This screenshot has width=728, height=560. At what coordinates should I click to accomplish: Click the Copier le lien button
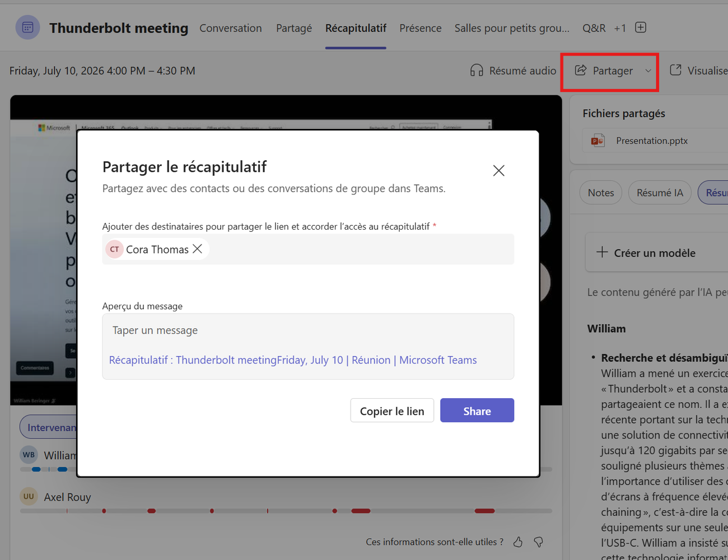392,410
